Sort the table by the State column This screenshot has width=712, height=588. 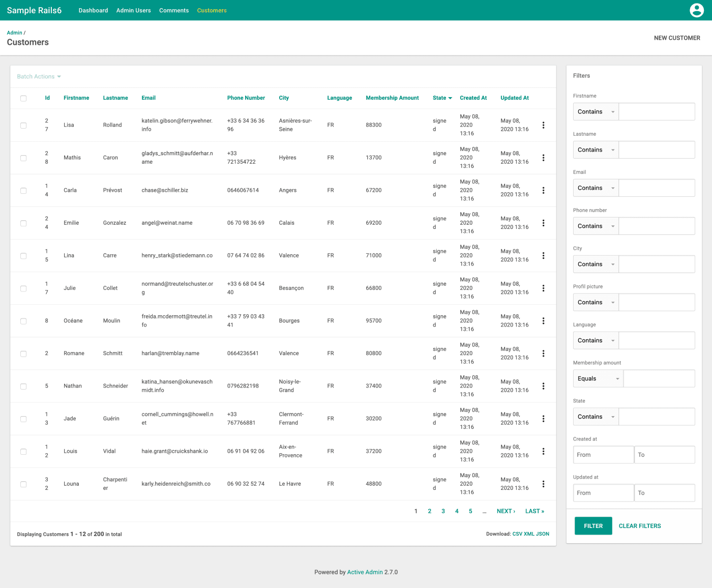click(x=439, y=98)
